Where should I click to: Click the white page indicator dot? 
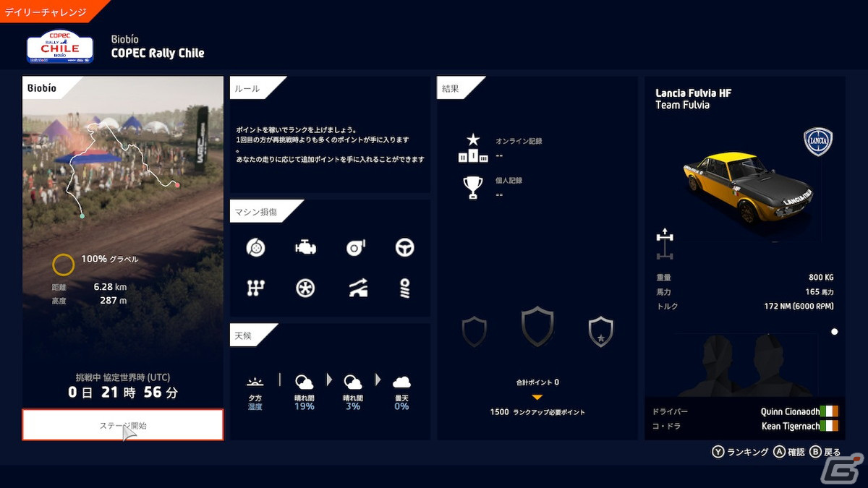tap(834, 332)
